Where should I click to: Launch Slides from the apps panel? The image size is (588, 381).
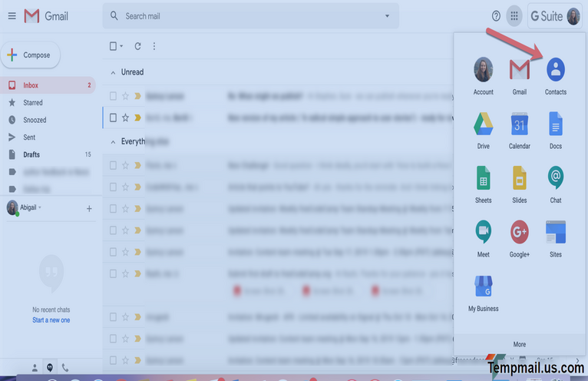click(x=519, y=178)
